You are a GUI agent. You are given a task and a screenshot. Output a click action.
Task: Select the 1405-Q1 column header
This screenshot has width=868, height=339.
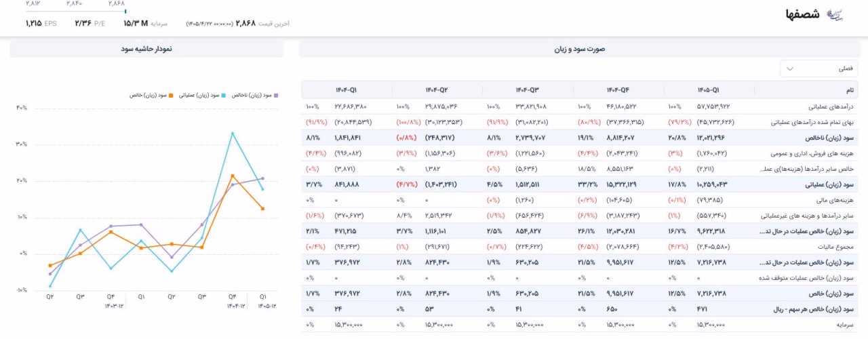click(708, 90)
